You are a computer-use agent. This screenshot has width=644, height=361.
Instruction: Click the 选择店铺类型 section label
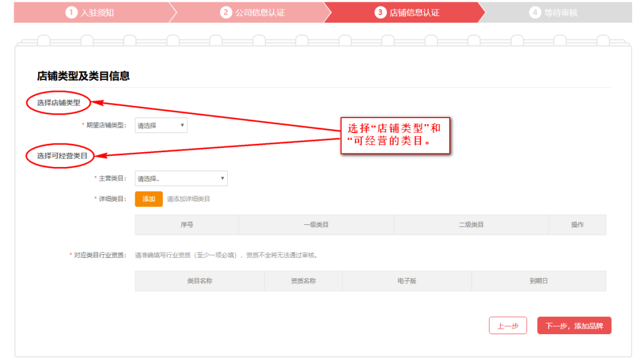pos(58,103)
